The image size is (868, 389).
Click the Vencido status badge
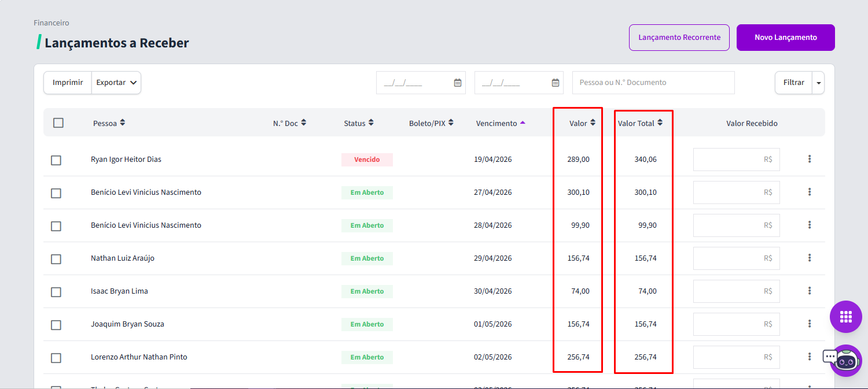pyautogui.click(x=367, y=160)
